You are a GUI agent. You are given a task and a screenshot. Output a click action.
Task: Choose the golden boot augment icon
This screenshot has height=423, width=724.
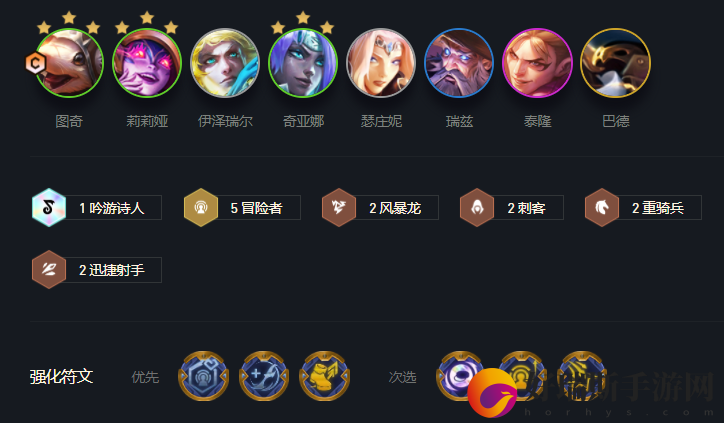pyautogui.click(x=325, y=376)
